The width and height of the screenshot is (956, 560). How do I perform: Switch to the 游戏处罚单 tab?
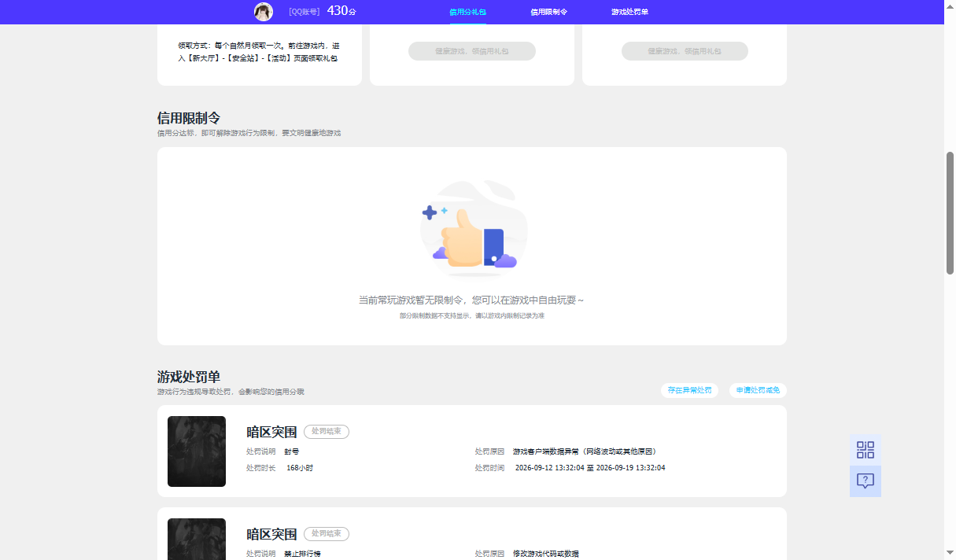click(629, 12)
